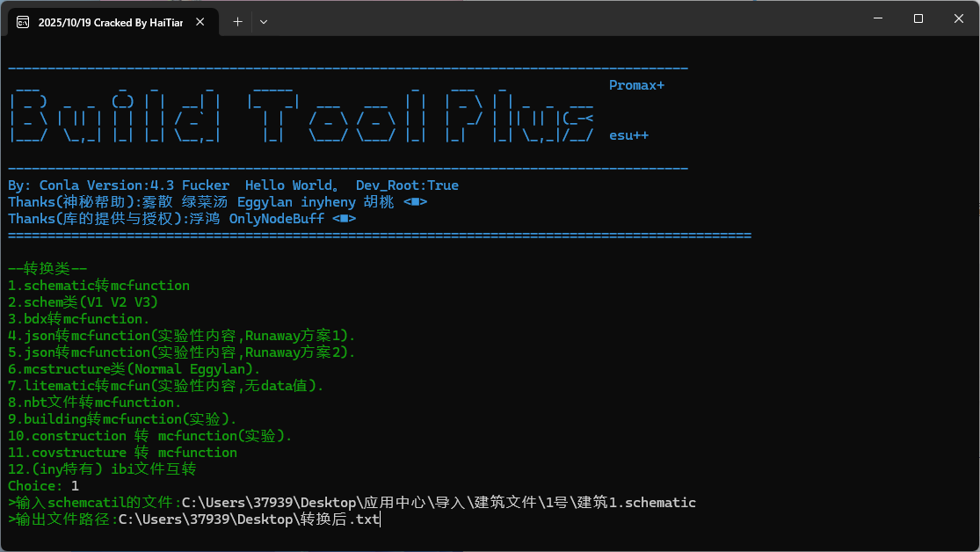Click the square symbol after "OnlyNodeBuff"

click(x=344, y=219)
